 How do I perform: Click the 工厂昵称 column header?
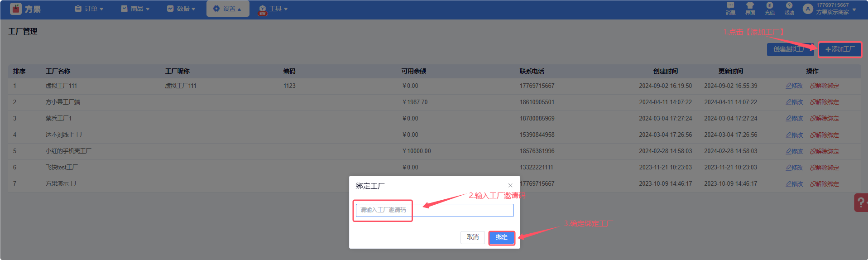(177, 71)
